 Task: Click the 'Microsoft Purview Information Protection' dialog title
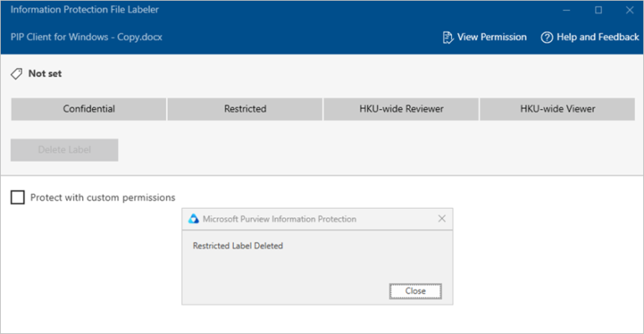coord(279,219)
